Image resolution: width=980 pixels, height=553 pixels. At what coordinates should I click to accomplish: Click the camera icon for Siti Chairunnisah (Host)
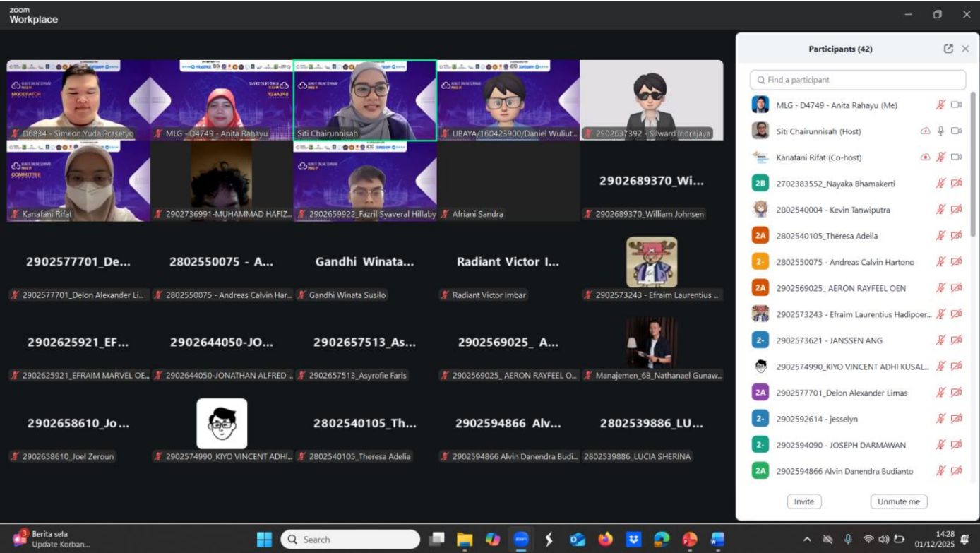point(956,131)
